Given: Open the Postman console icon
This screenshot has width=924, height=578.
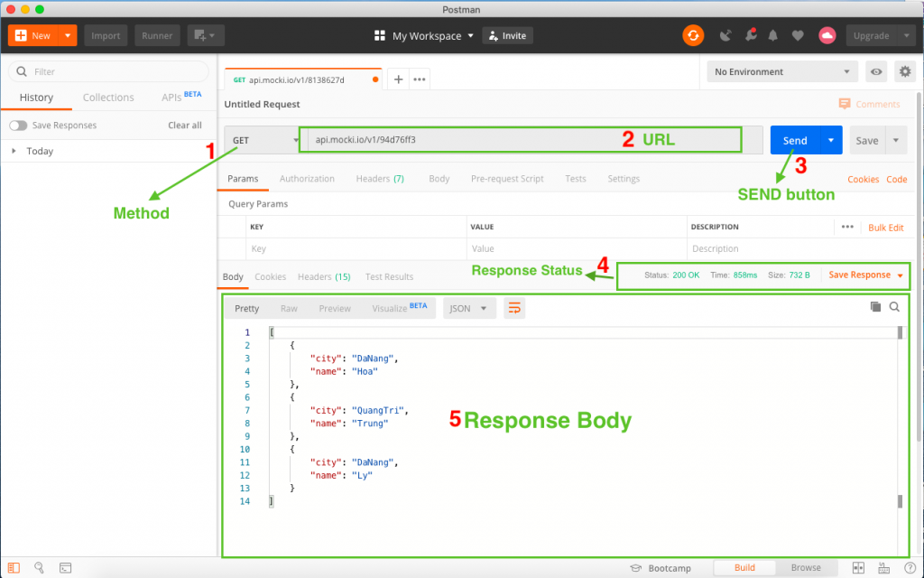Looking at the screenshot, I should (x=65, y=568).
